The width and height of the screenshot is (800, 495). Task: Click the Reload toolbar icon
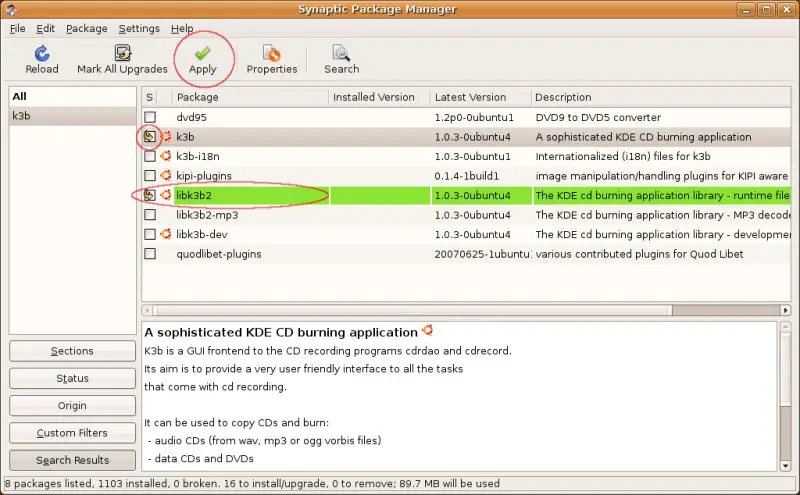click(x=42, y=53)
